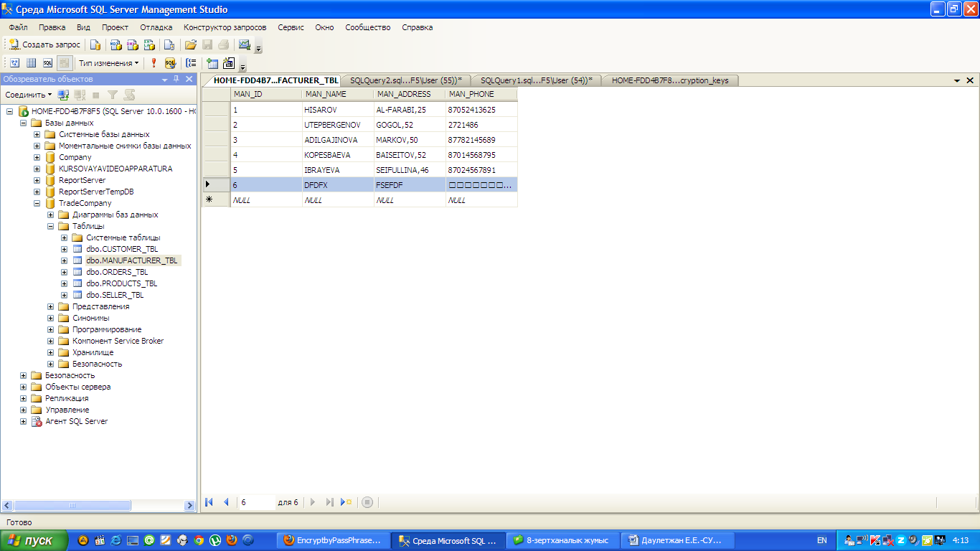The width and height of the screenshot is (980, 551).
Task: Open the Отладка menu
Action: (x=156, y=27)
